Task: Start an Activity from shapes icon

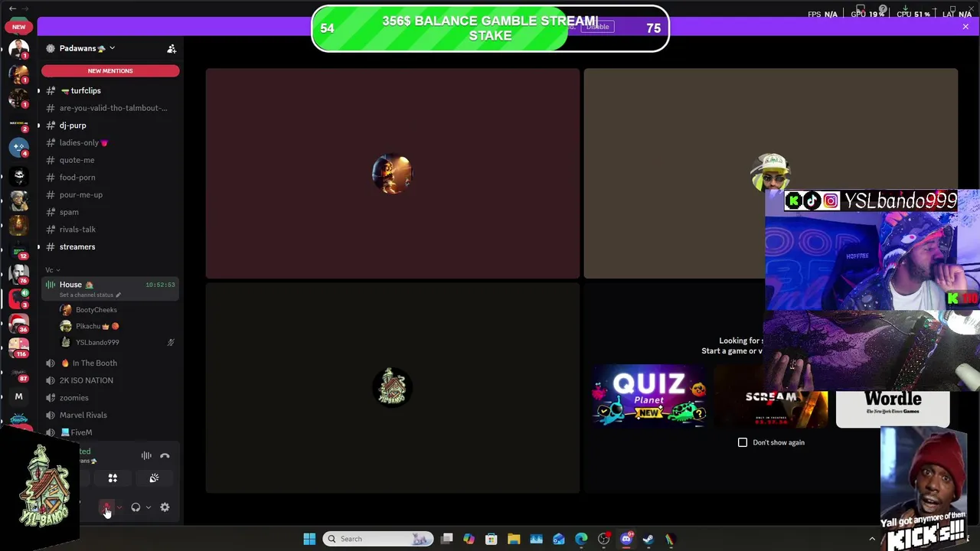Action: 113,478
